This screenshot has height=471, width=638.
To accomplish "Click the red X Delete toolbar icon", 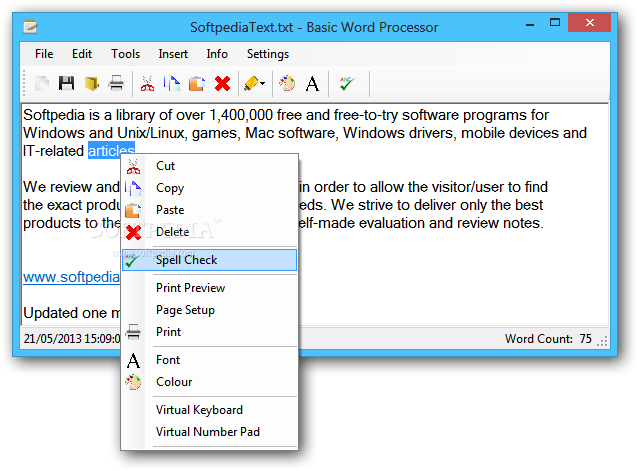I will tap(222, 84).
